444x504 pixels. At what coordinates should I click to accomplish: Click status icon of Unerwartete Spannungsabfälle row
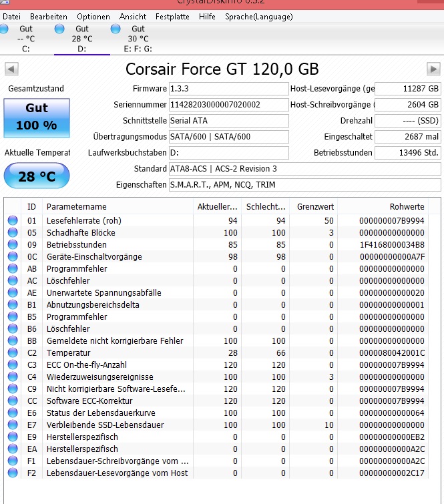(13, 292)
